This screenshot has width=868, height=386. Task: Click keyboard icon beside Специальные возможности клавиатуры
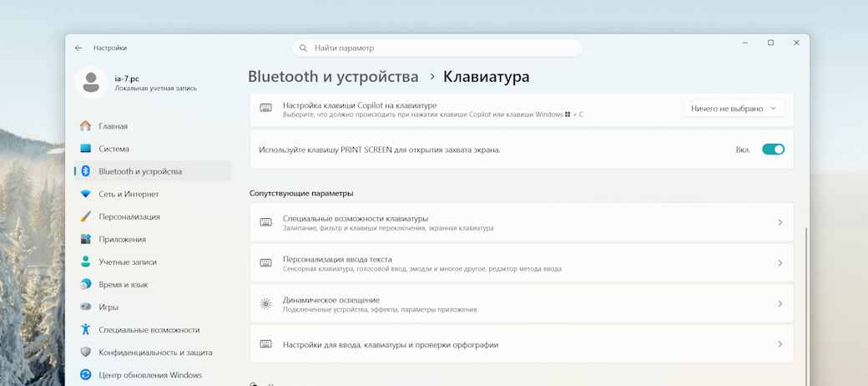coord(265,222)
